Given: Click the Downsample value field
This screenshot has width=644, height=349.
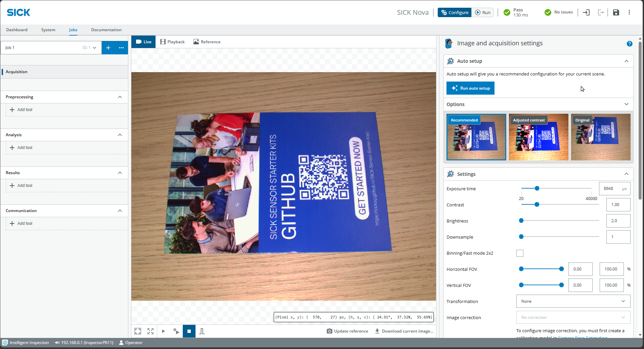Looking at the screenshot, I should click(618, 237).
